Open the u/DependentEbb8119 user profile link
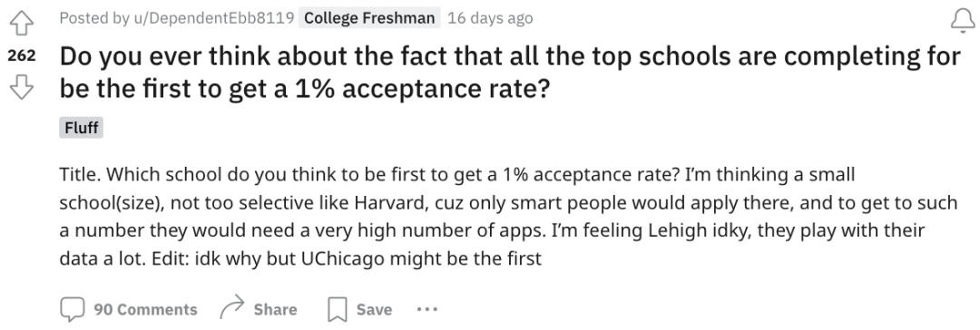The width and height of the screenshot is (980, 330). pyautogui.click(x=214, y=18)
